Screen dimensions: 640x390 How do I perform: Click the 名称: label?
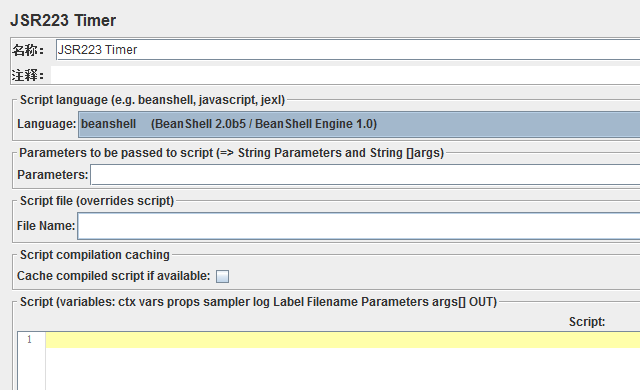click(28, 50)
